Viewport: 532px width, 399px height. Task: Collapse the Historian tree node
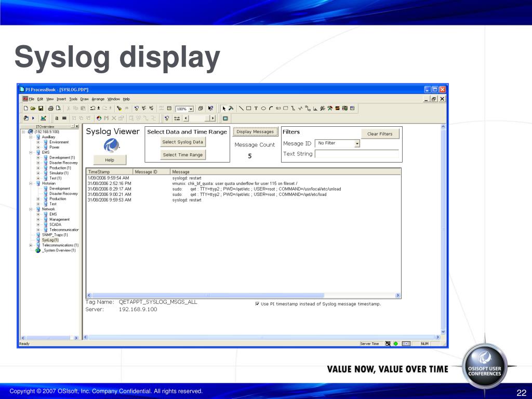click(31, 183)
